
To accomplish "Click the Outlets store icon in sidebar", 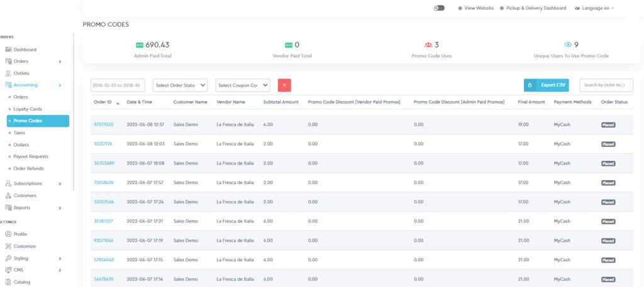I will 8,73.
